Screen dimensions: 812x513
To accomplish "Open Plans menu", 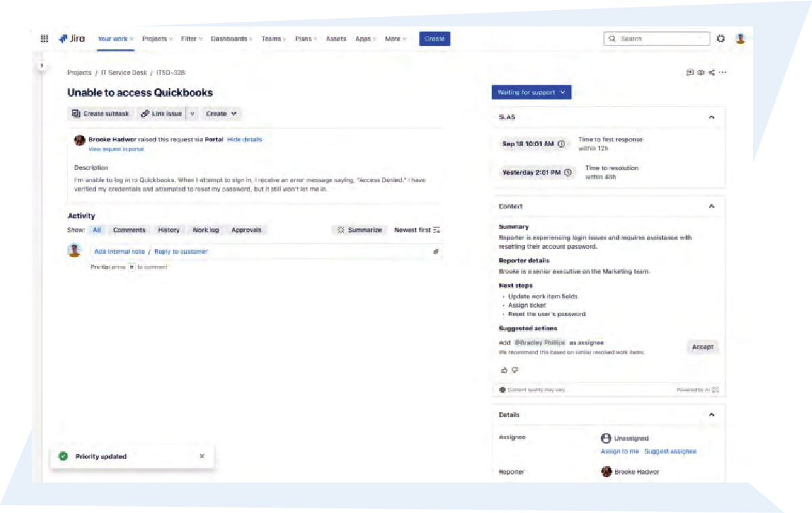I will pyautogui.click(x=307, y=39).
